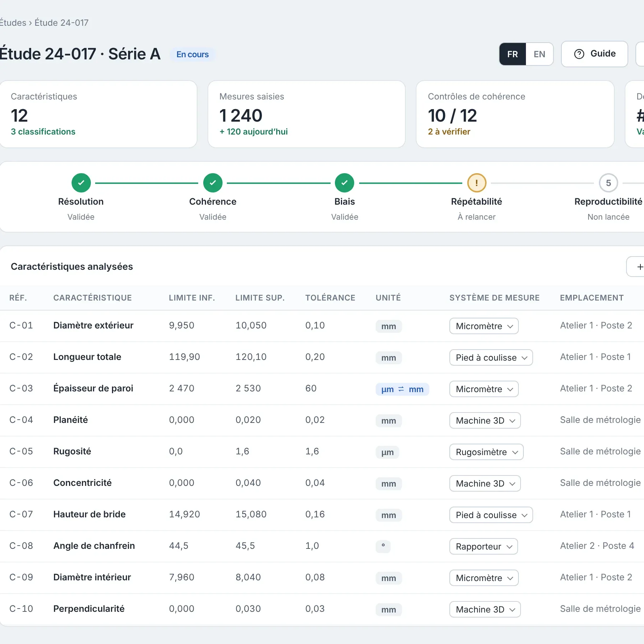Click the Étude 24-017 breadcrumb
644x644 pixels.
click(x=62, y=23)
